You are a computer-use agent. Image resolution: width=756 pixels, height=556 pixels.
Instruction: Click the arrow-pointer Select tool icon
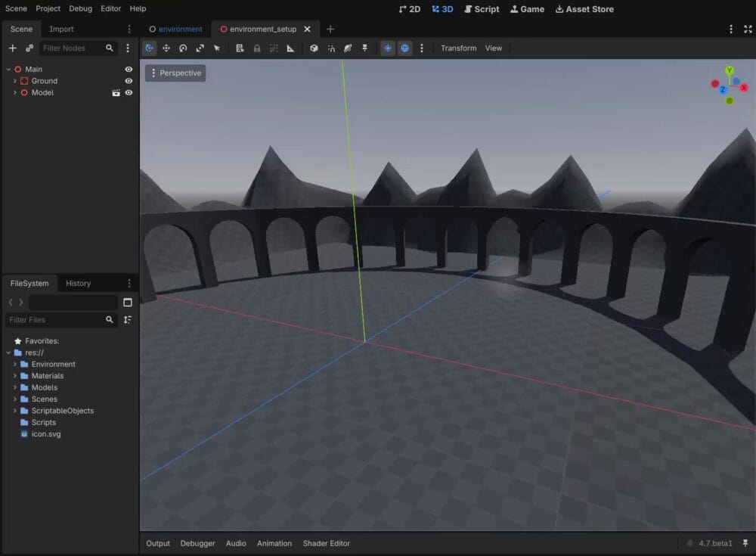pyautogui.click(x=216, y=48)
